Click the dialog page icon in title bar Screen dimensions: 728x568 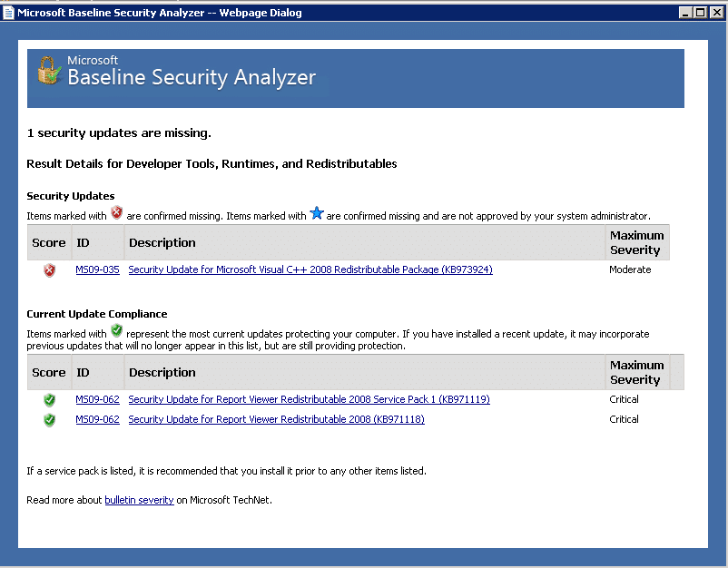(9, 13)
